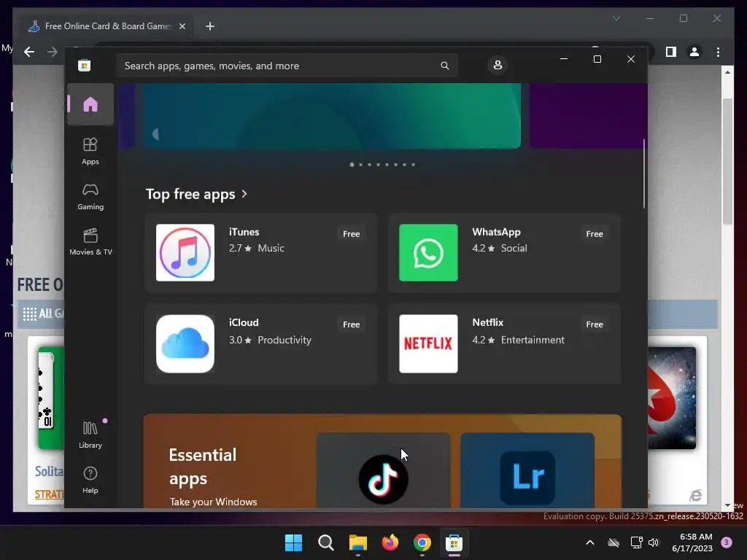Close the Free Online Card & Board Games tab

point(182,26)
